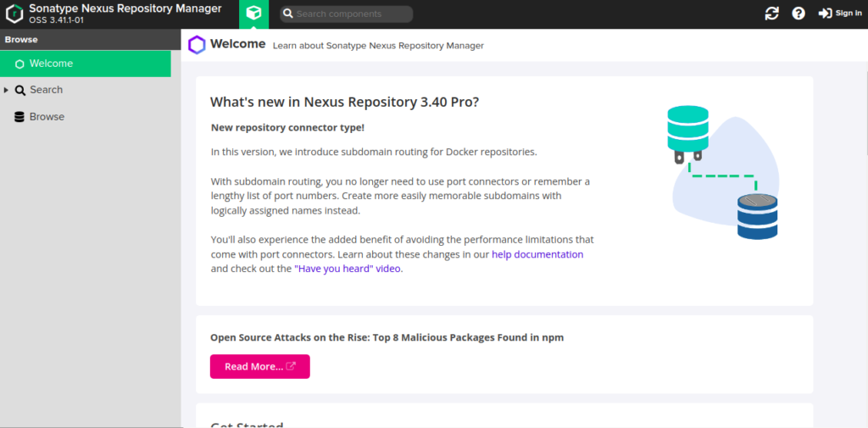Screen dimensions: 868x428
Task: Open the Browse item in sidebar
Action: pyautogui.click(x=47, y=117)
